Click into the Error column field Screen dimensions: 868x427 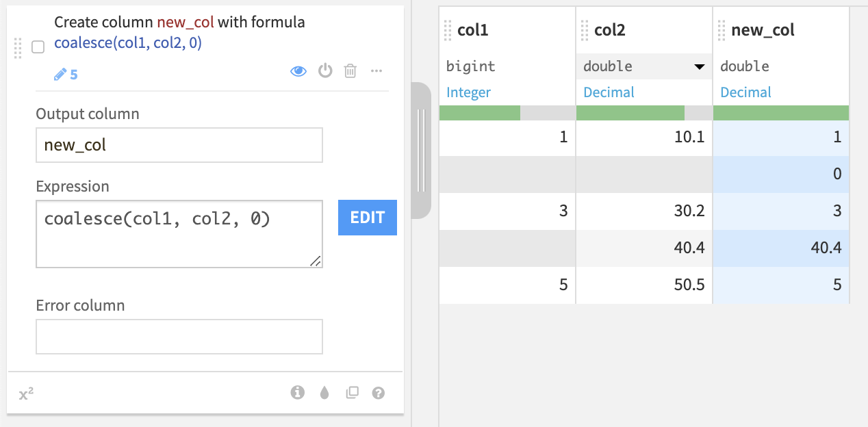tap(179, 337)
